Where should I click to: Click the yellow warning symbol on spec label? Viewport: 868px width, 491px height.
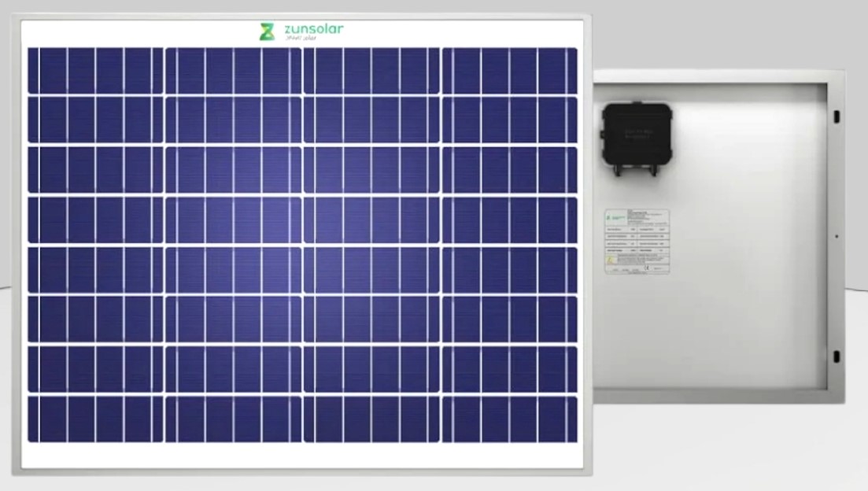tap(611, 257)
